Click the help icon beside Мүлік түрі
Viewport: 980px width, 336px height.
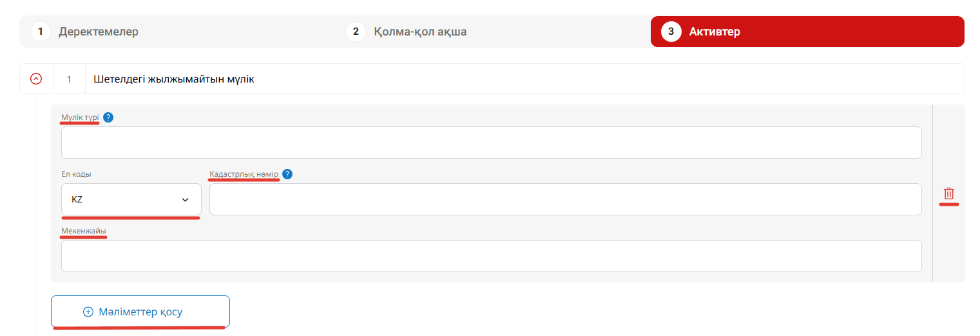pyautogui.click(x=108, y=117)
